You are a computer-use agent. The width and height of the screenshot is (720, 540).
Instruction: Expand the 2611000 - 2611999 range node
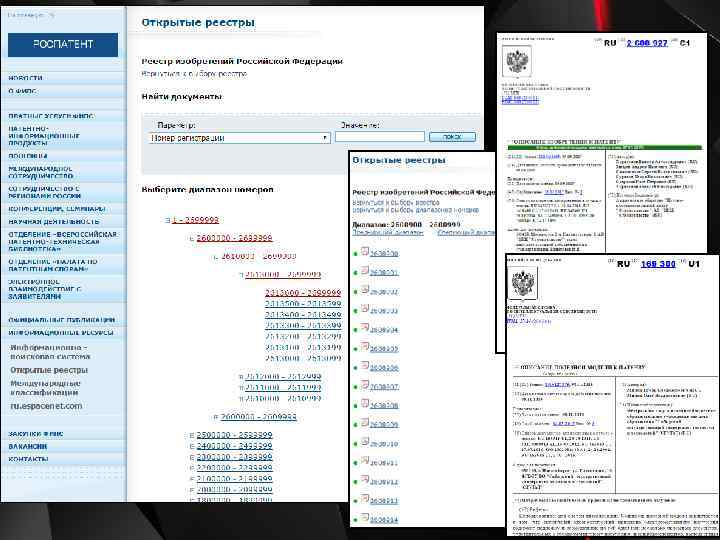coord(241,388)
